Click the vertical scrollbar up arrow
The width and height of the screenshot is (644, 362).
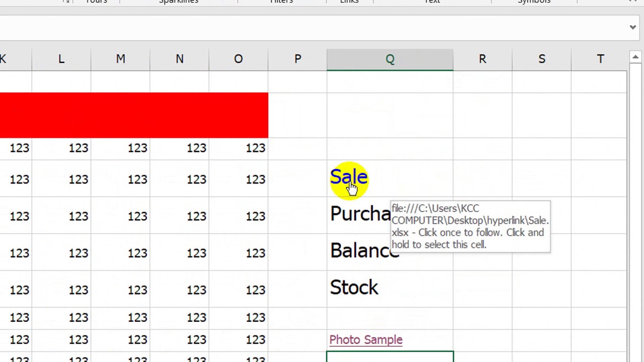click(x=635, y=57)
